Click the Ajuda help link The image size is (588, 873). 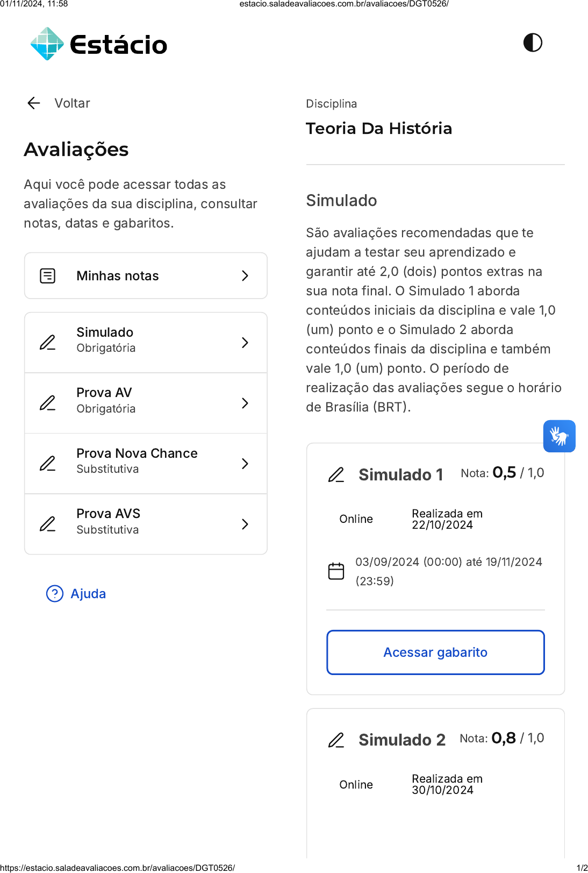click(x=88, y=593)
